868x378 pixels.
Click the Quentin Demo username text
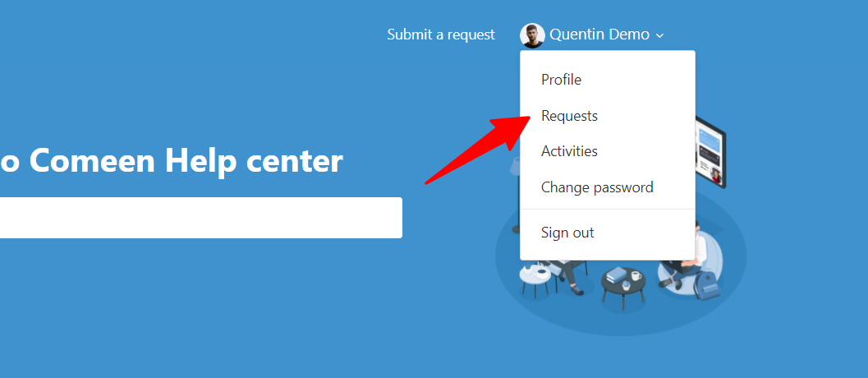pos(599,35)
